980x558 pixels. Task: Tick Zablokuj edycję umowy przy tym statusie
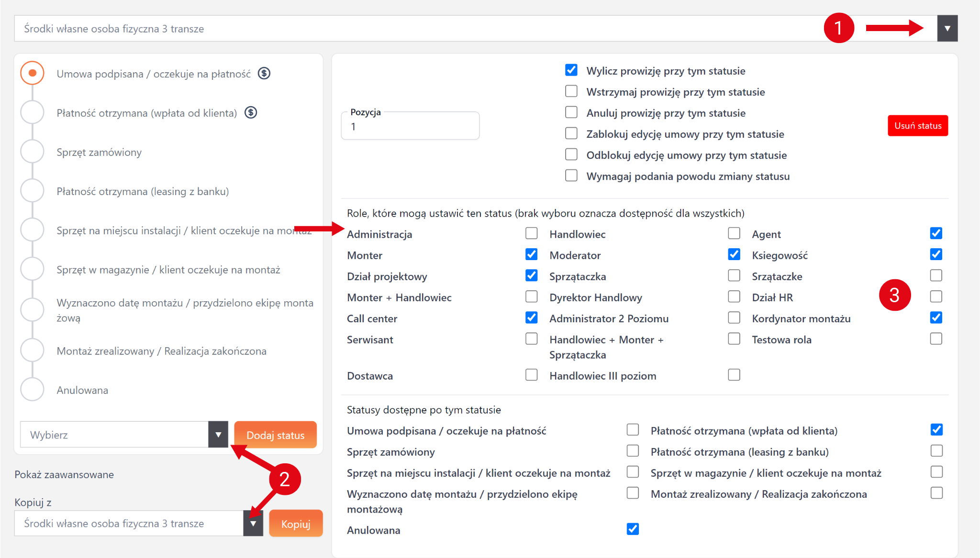(571, 133)
